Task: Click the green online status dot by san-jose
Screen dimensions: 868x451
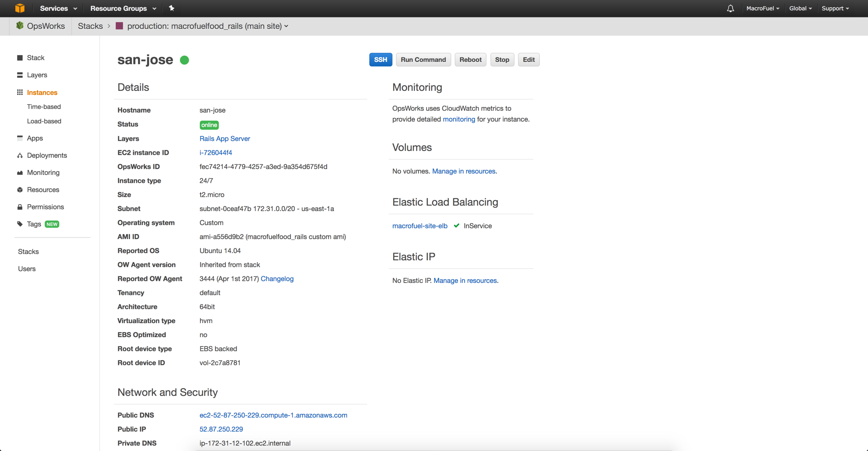Action: [184, 60]
